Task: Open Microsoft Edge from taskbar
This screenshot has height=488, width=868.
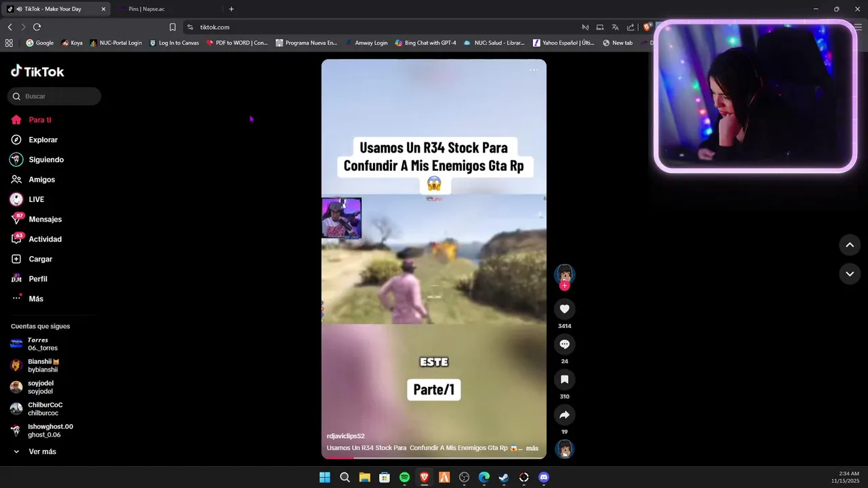Action: (484, 477)
